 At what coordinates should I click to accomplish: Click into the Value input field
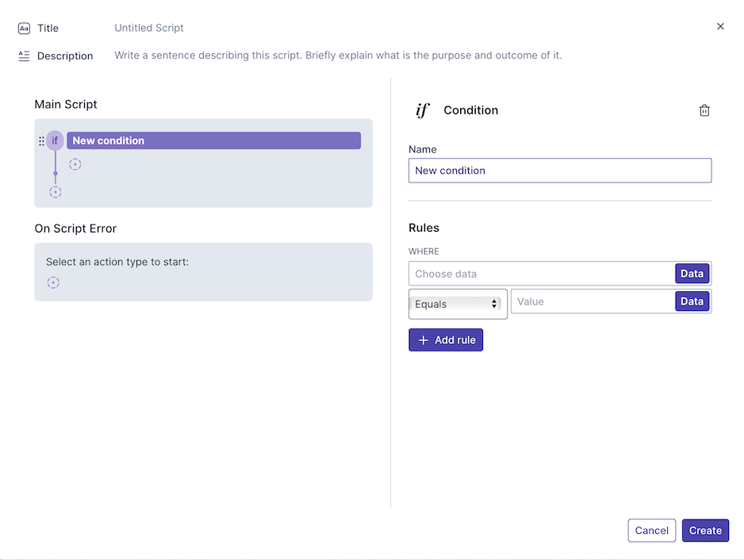[592, 301]
